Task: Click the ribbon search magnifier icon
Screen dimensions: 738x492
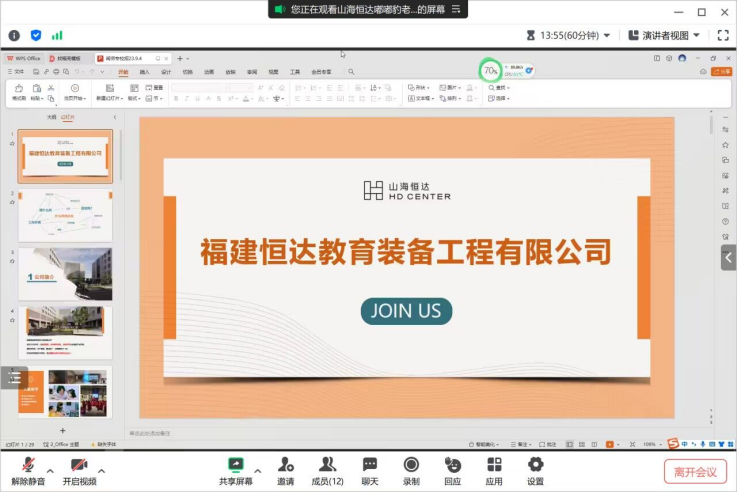Action: tap(351, 72)
